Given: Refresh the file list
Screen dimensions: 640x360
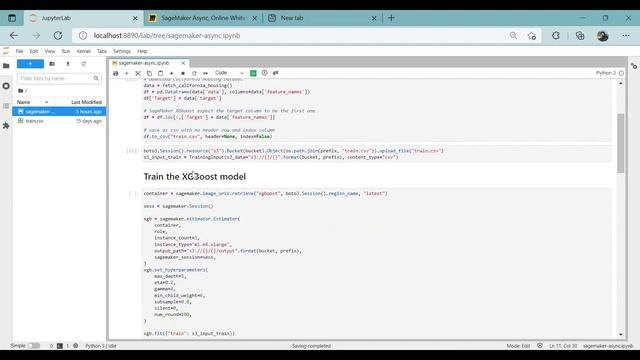Looking at the screenshot, I should coord(84,64).
